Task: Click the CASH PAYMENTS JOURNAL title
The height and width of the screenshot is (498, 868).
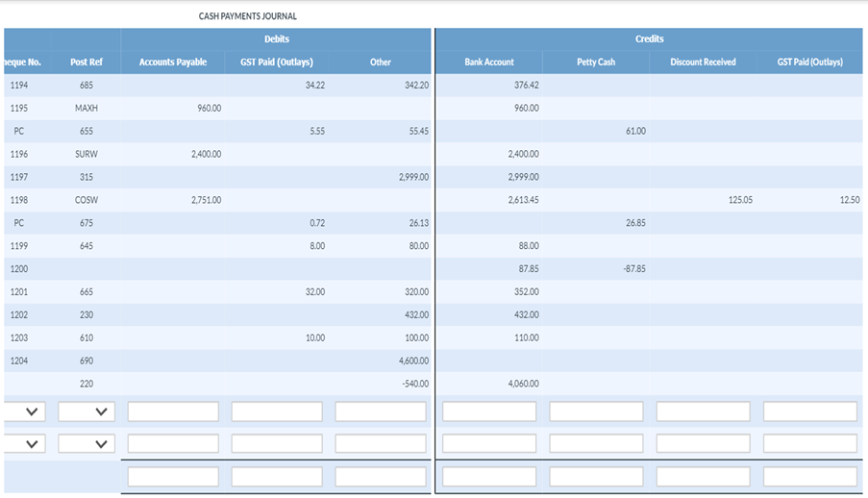Action: [247, 16]
